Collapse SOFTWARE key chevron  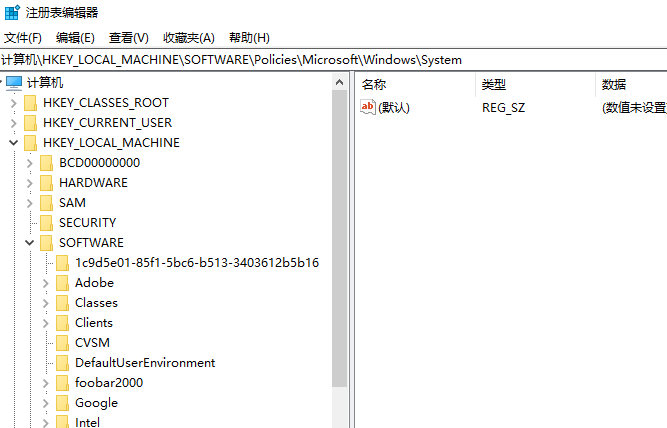pyautogui.click(x=29, y=243)
